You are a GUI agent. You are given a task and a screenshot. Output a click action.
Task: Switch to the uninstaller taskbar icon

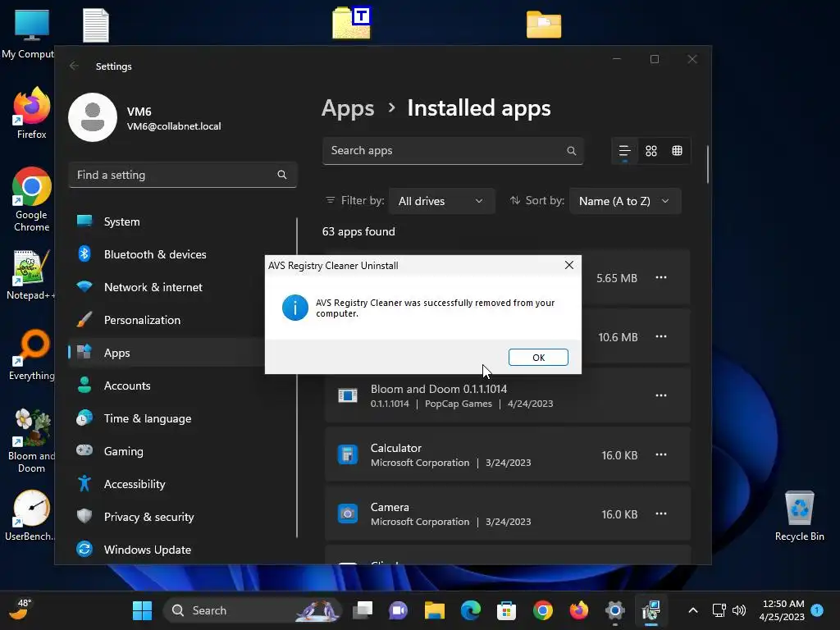(x=651, y=610)
